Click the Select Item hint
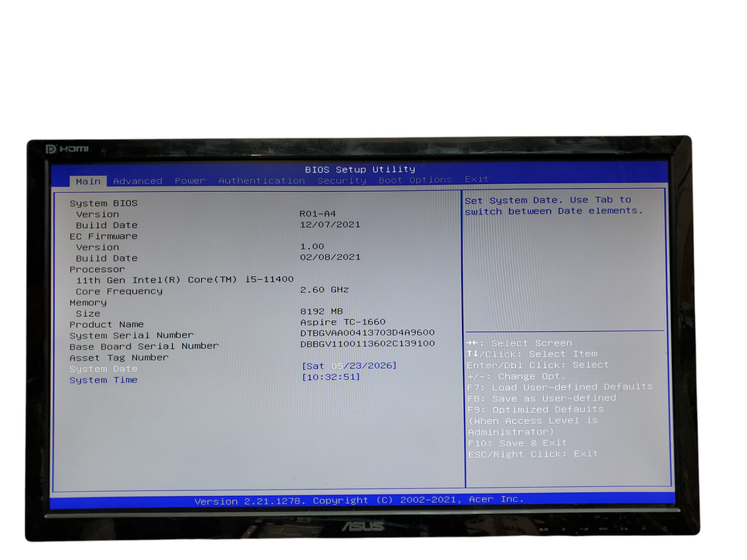Image resolution: width=747 pixels, height=560 pixels. coord(532,354)
